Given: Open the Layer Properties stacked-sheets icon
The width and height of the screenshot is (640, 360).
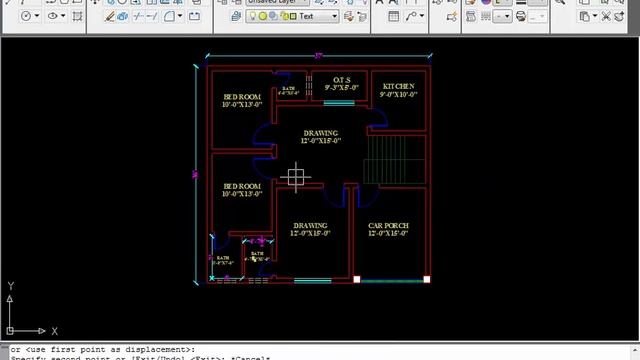Looking at the screenshot, I should tap(236, 16).
